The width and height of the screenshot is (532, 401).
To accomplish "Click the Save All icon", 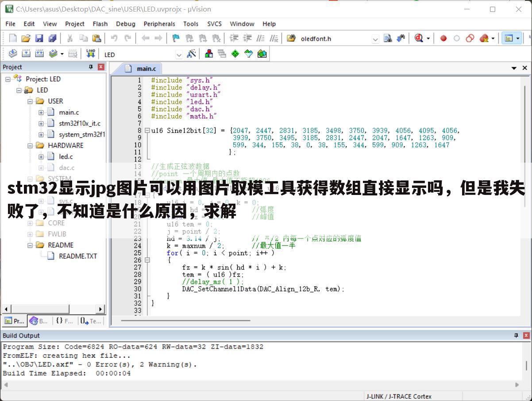I will pyautogui.click(x=52, y=39).
